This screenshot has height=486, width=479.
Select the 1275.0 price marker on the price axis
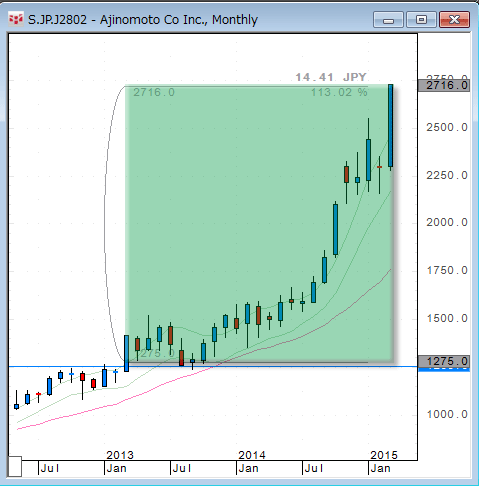point(444,361)
